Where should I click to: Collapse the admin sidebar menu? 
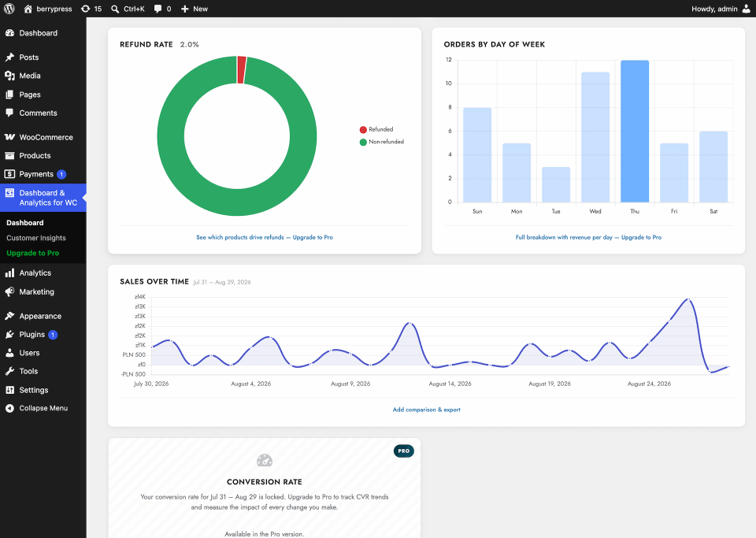click(x=43, y=408)
